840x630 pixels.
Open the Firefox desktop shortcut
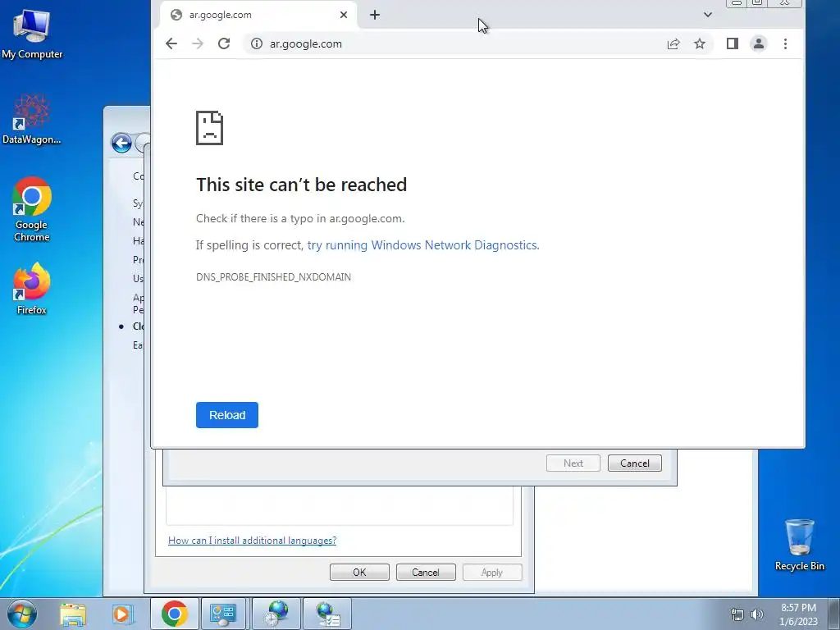click(32, 290)
